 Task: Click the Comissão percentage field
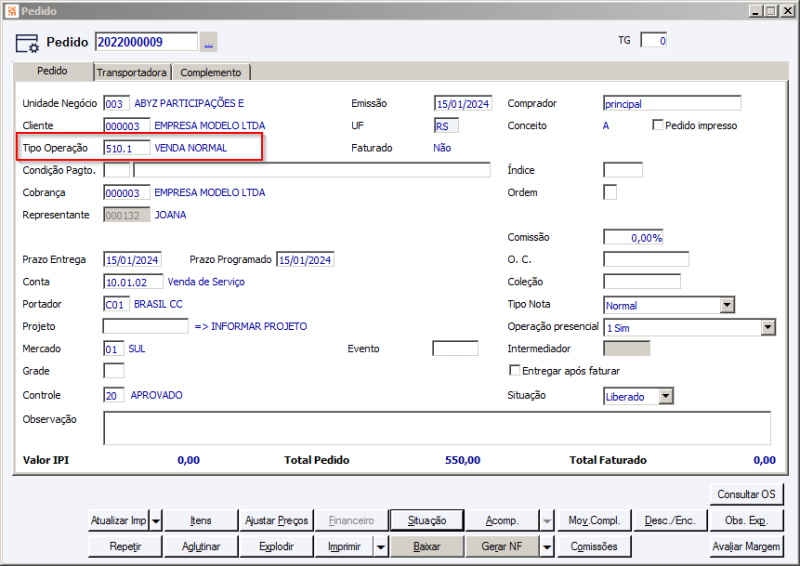click(x=633, y=237)
